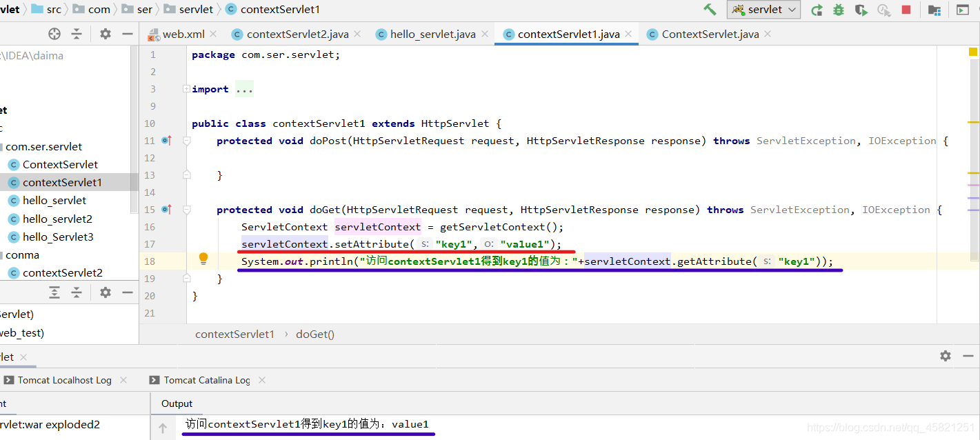This screenshot has width=980, height=440.
Task: Click Run with Coverage shield icon
Action: pyautogui.click(x=861, y=10)
